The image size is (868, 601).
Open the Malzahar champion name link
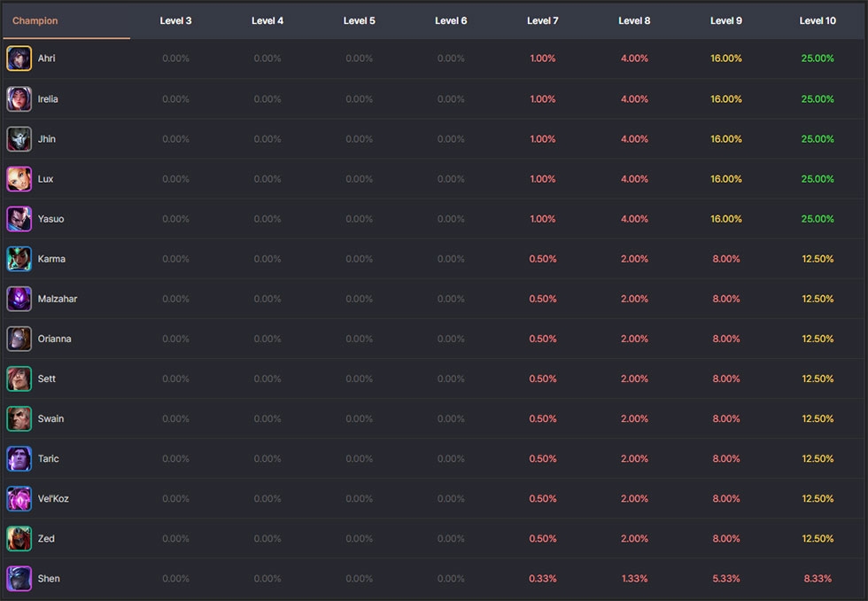(58, 299)
